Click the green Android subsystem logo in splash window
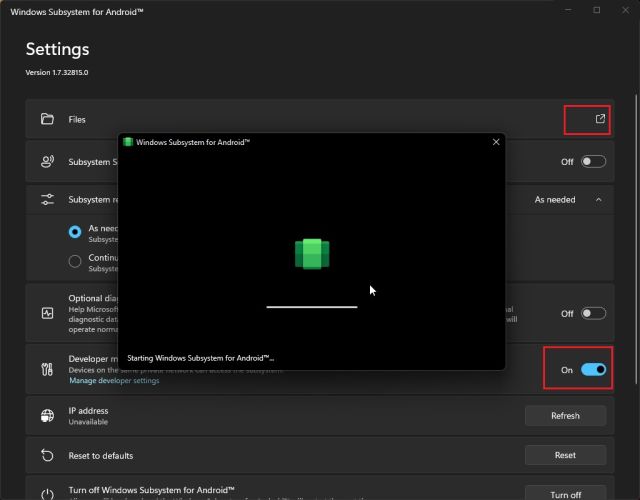Image resolution: width=640 pixels, height=500 pixels. coord(312,253)
